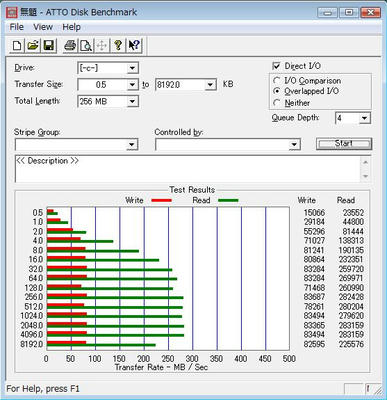Click the New file toolbar icon
This screenshot has height=400, width=387.
click(17, 45)
